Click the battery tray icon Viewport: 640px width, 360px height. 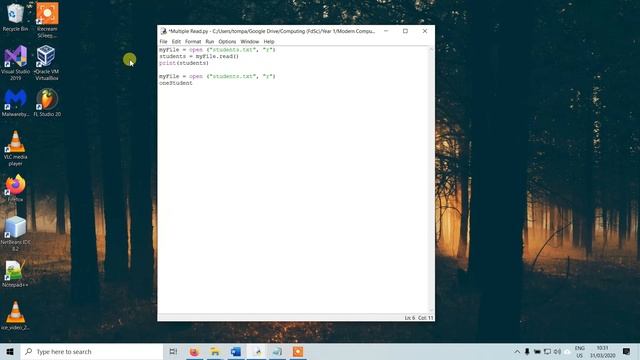pos(537,351)
